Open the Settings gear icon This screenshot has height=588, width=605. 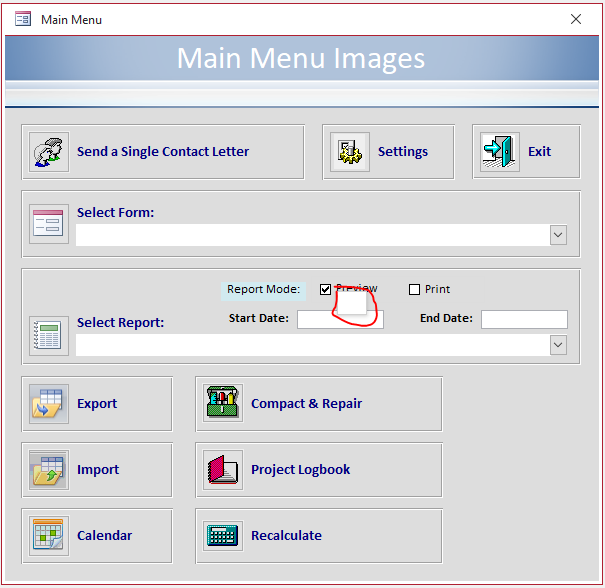[350, 152]
